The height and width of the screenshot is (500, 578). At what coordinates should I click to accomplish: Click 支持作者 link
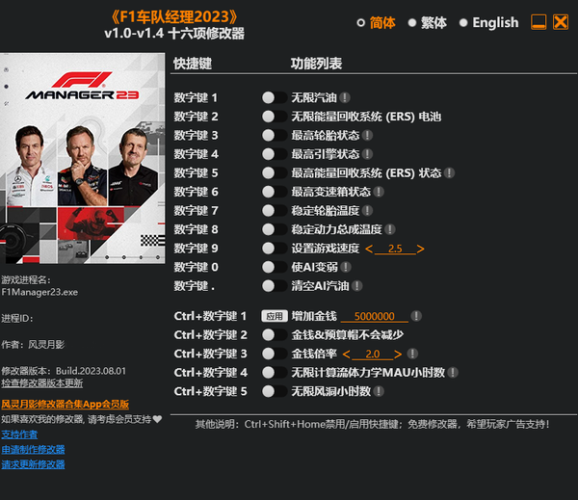click(x=20, y=434)
